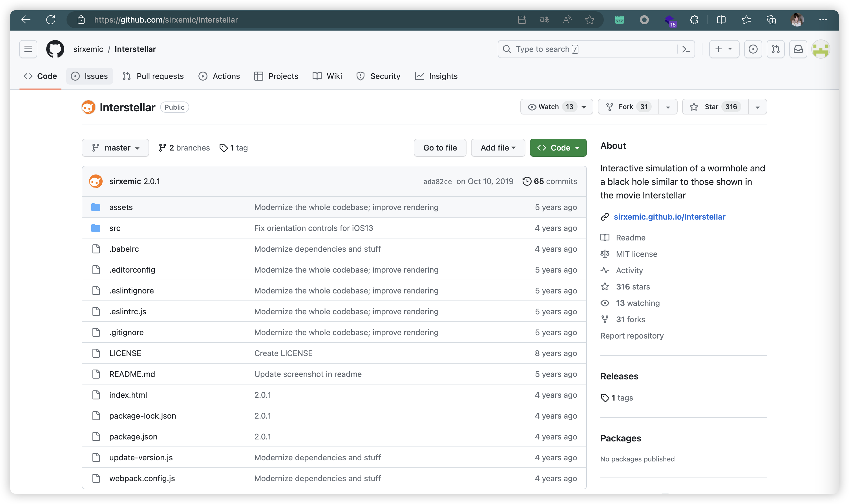
Task: Open the 65 commits link
Action: tap(550, 181)
